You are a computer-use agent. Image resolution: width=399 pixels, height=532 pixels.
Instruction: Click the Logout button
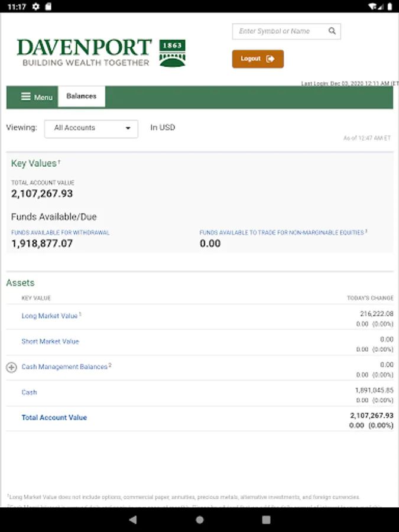[258, 59]
